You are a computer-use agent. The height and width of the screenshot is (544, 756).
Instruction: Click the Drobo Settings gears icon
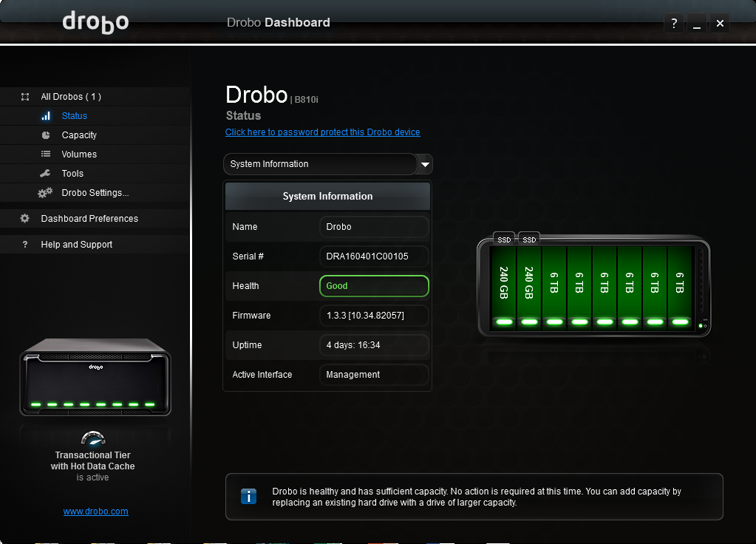[45, 193]
